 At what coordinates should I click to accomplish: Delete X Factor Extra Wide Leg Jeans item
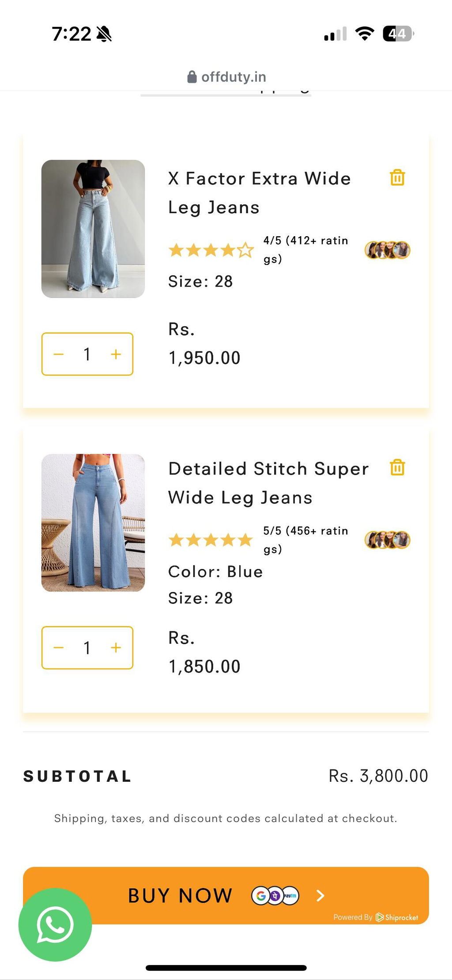click(397, 177)
